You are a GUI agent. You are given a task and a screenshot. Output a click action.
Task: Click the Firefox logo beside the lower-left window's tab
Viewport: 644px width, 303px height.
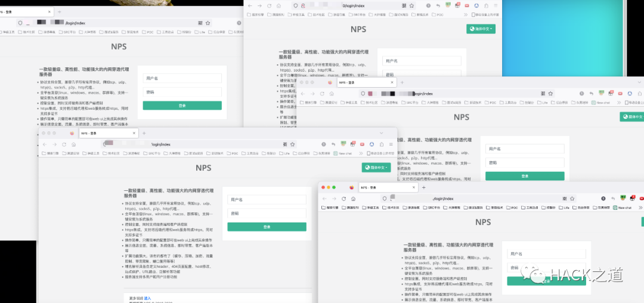click(72, 134)
